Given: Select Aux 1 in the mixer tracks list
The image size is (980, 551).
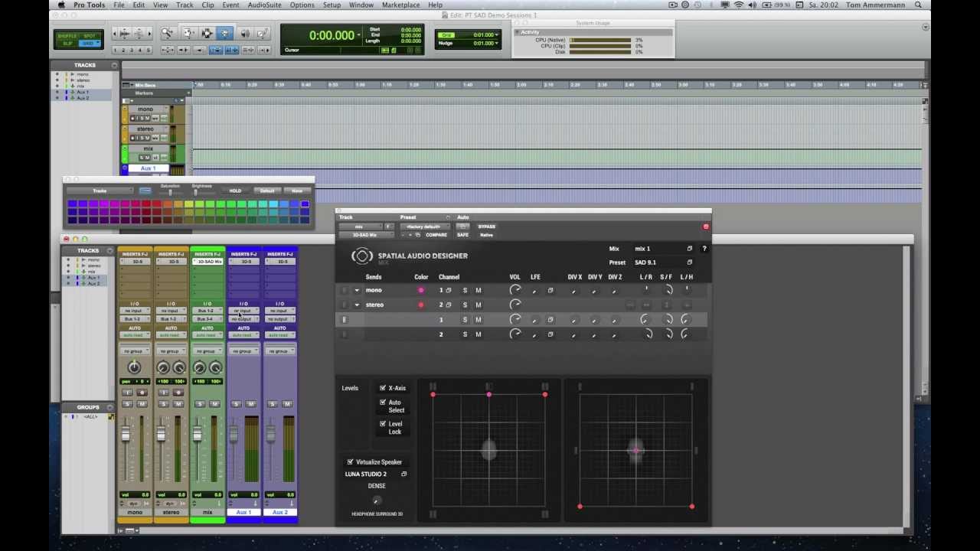Looking at the screenshot, I should point(94,278).
